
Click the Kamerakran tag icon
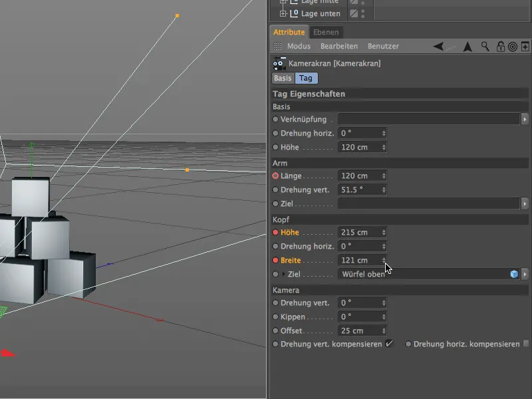click(x=279, y=63)
